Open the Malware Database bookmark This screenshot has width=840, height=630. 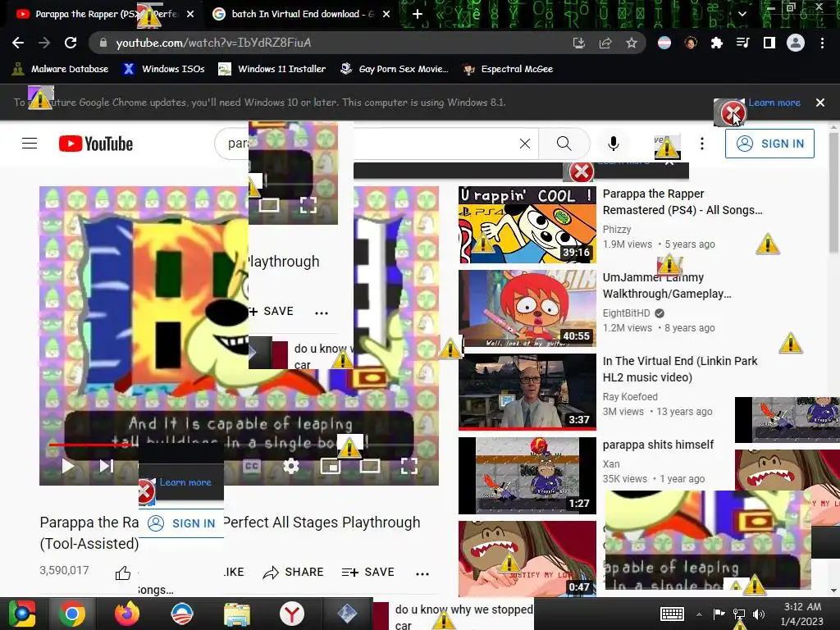60,69
